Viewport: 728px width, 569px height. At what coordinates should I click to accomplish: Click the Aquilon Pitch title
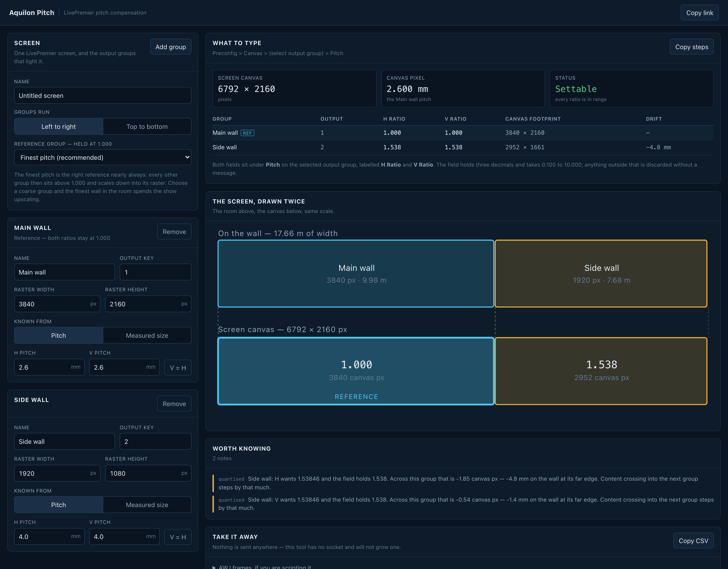pos(32,13)
